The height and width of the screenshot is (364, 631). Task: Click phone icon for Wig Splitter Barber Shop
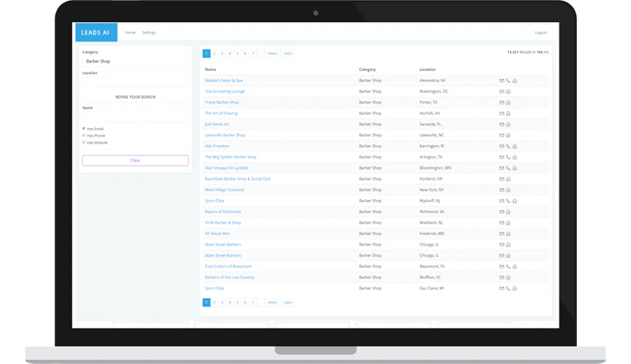click(508, 157)
